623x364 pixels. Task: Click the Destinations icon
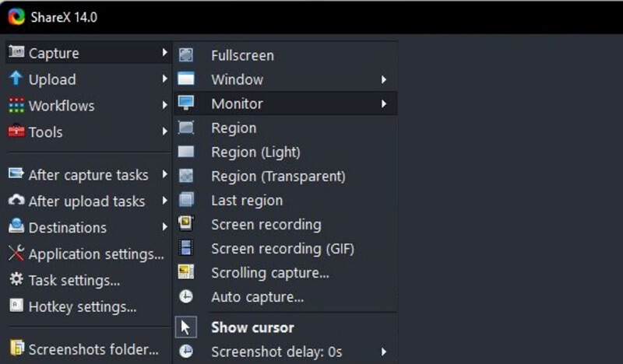(16, 226)
